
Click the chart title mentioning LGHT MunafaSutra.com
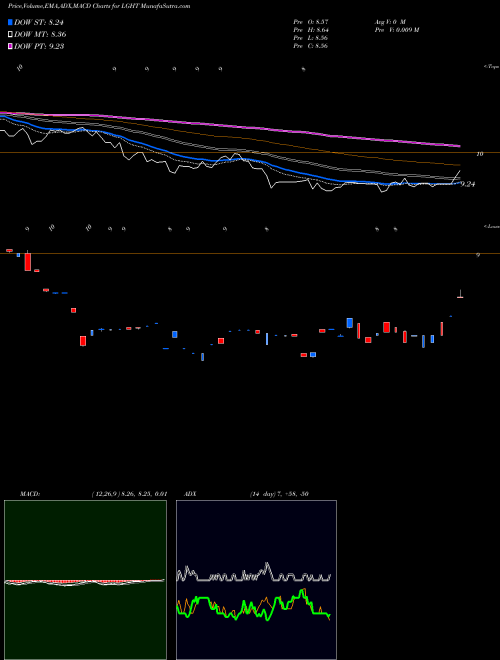point(99,6)
